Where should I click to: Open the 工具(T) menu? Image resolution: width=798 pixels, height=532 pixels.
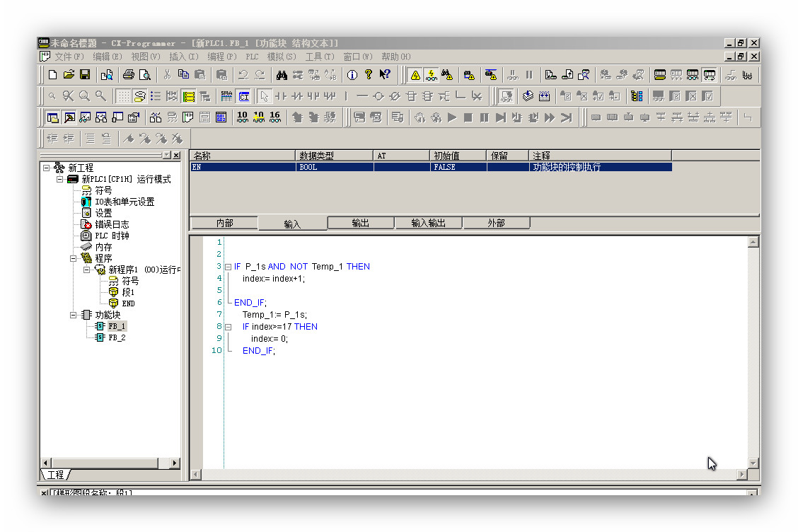point(318,57)
